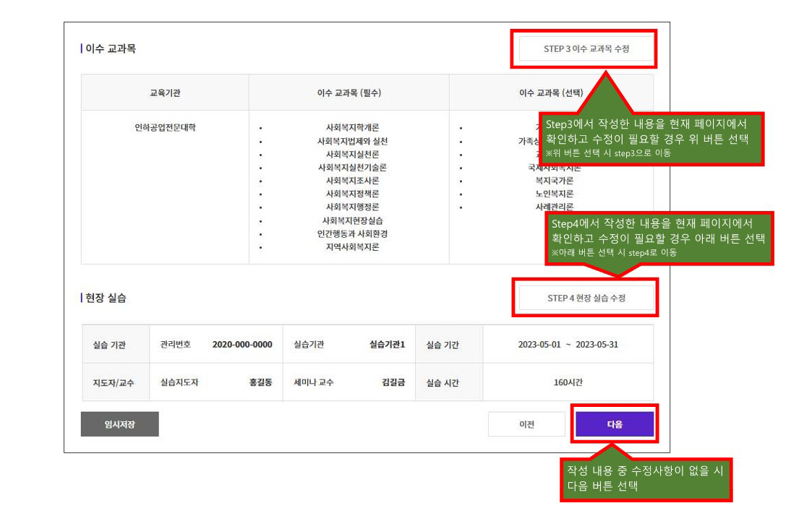Screen dimensions: 812x524
Task: Select the start date 2023-05-01
Action: 539,344
